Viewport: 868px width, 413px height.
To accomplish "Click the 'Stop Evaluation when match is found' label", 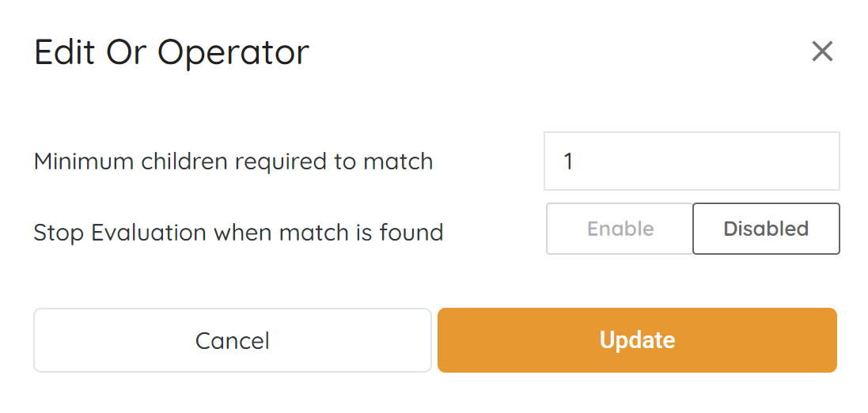I will tap(238, 233).
